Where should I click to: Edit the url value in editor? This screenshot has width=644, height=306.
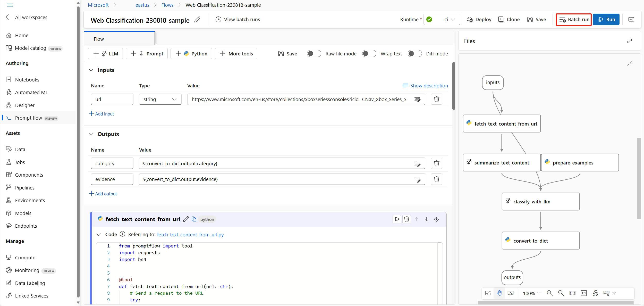418,100
